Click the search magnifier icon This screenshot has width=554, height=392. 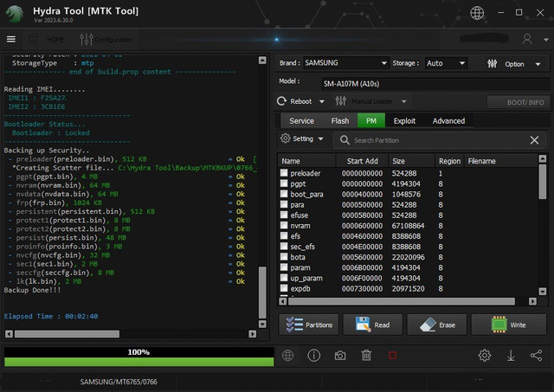[x=345, y=140]
